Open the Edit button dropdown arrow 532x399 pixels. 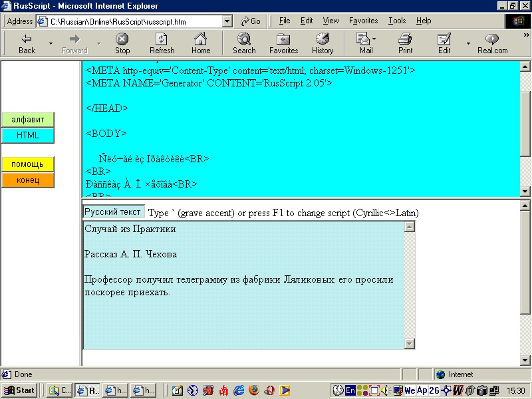(468, 43)
